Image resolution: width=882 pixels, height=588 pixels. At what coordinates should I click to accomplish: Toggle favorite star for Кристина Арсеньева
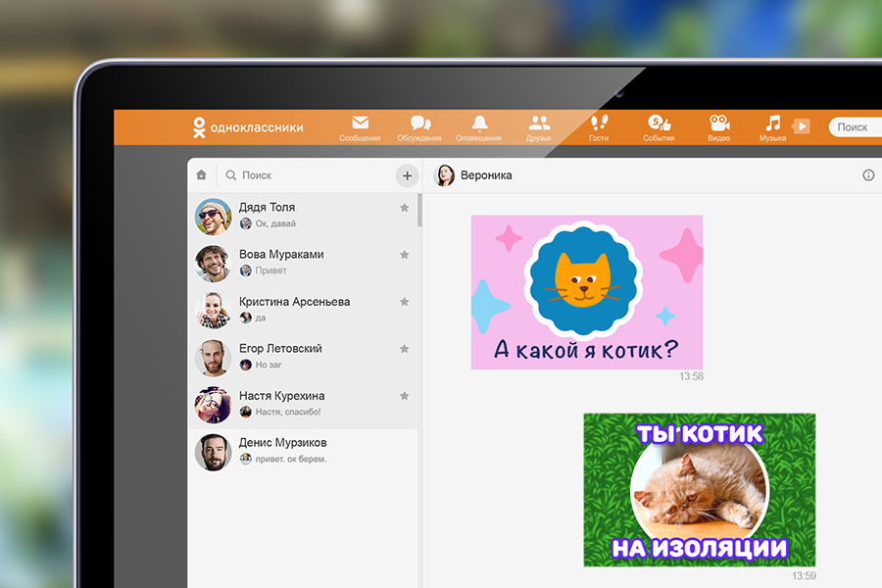coord(404,302)
